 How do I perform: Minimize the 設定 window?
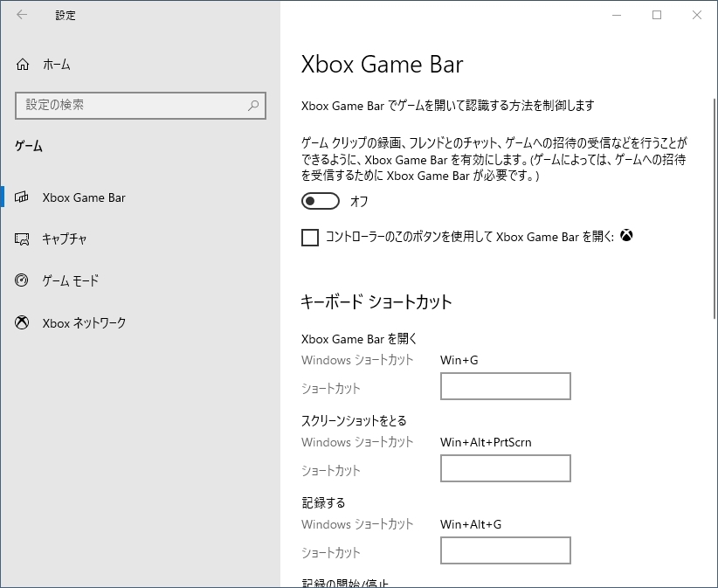click(617, 15)
